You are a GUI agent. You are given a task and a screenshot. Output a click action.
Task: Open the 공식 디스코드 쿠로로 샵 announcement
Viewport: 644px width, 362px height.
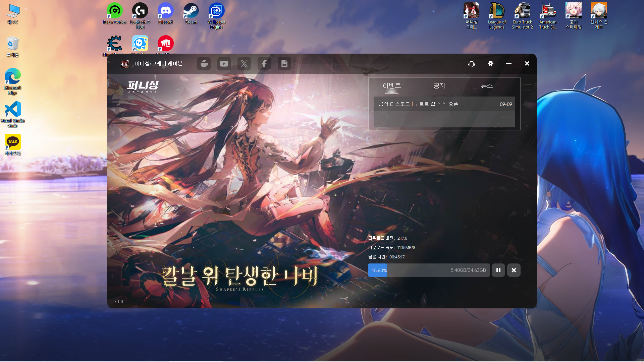(x=444, y=104)
